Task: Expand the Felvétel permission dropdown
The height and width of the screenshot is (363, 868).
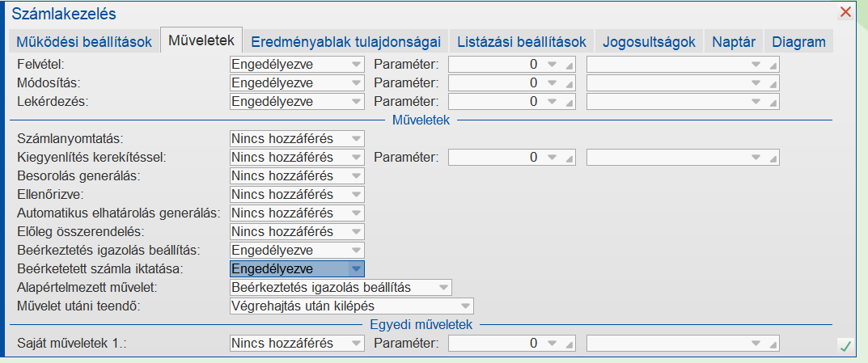Action: click(356, 64)
